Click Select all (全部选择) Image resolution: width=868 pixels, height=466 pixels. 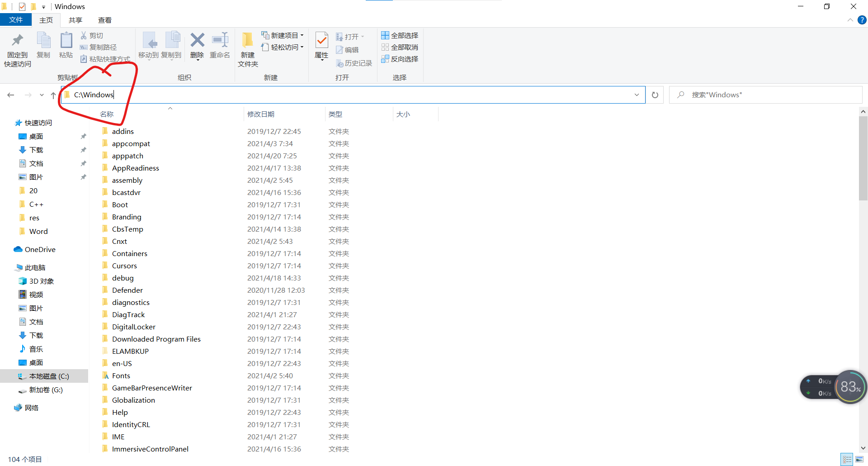400,35
